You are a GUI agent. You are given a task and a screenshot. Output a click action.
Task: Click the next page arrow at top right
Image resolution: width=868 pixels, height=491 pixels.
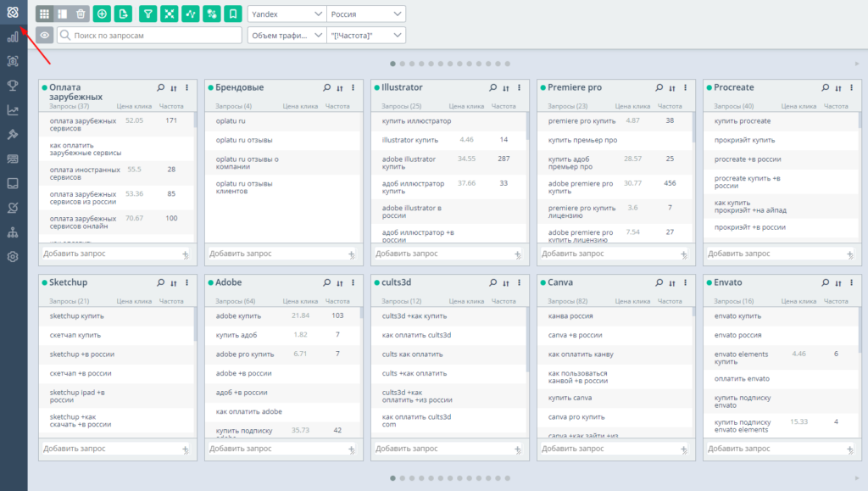[857, 64]
